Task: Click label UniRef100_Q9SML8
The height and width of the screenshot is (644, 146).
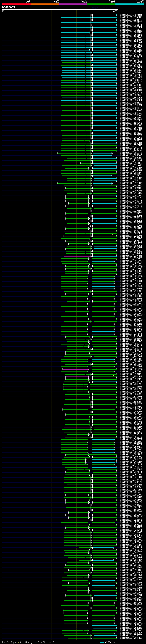Action: pos(131,65)
